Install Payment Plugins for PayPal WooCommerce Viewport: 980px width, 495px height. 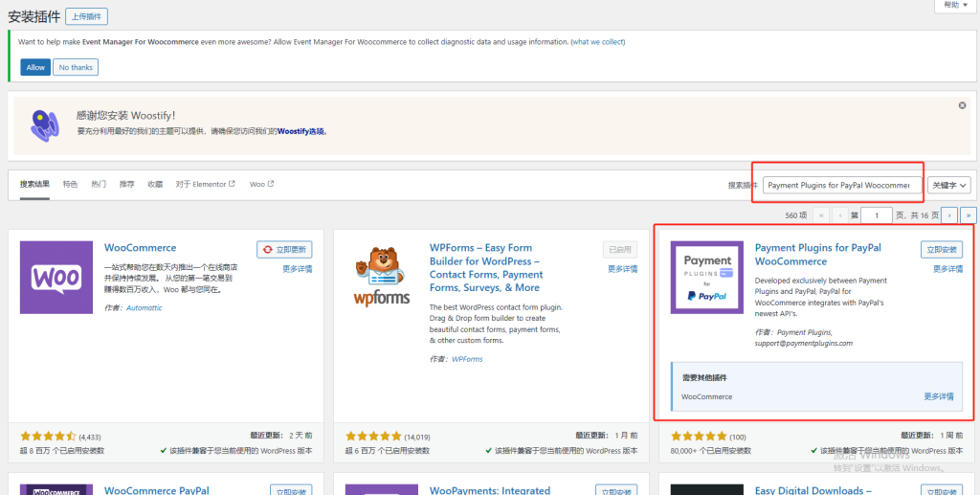941,250
